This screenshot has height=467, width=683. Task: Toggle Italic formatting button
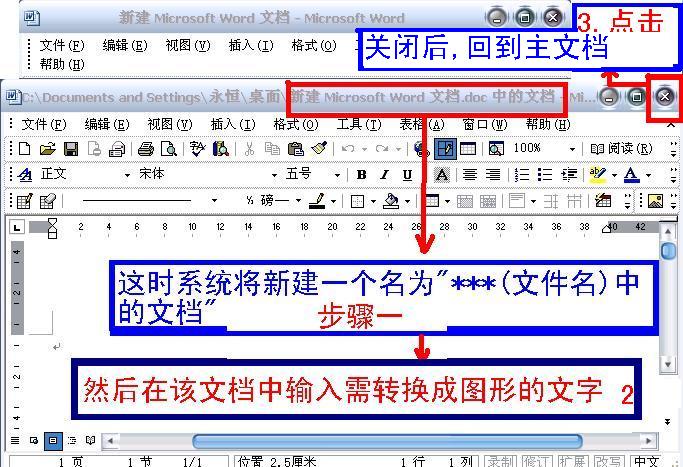pyautogui.click(x=383, y=174)
